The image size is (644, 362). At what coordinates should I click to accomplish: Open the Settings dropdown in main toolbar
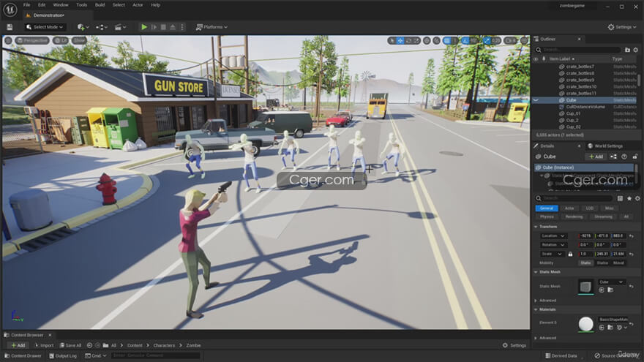[622, 27]
